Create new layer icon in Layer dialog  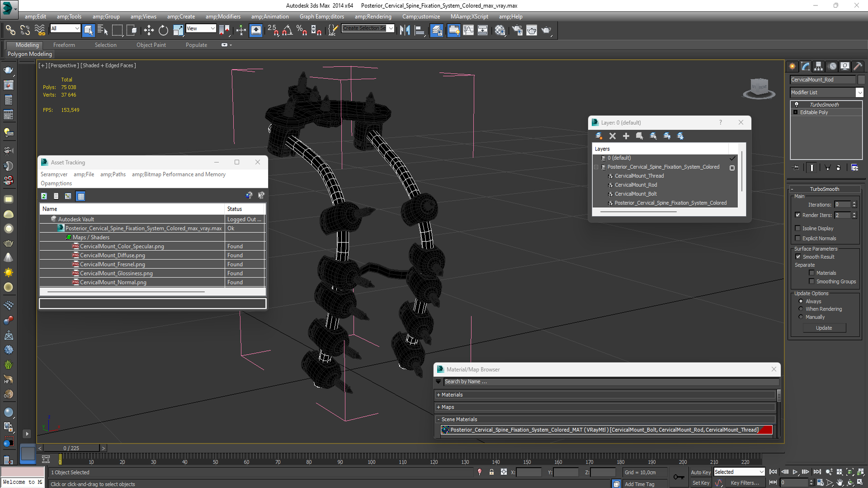[599, 136]
